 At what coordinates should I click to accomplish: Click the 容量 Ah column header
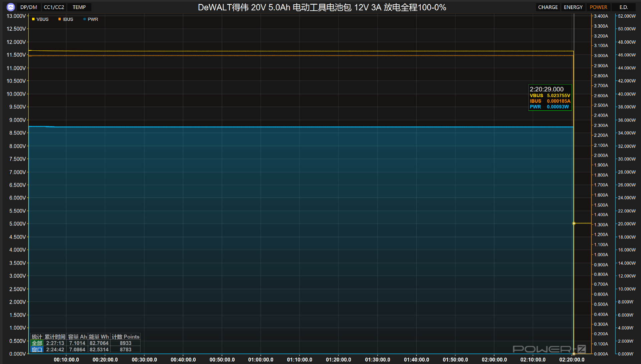click(x=77, y=337)
